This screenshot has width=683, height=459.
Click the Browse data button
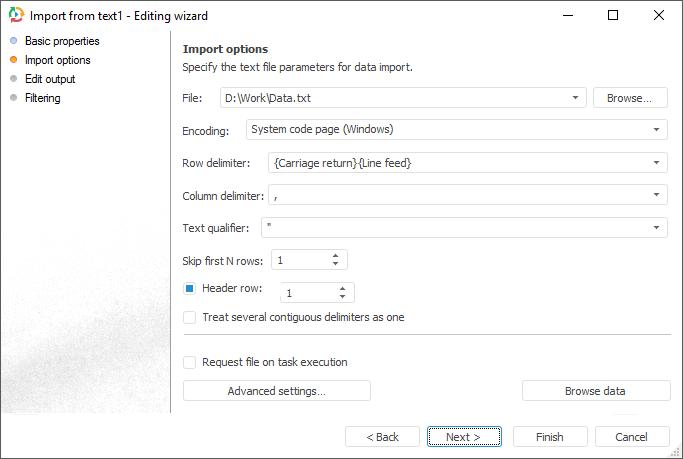(595, 391)
